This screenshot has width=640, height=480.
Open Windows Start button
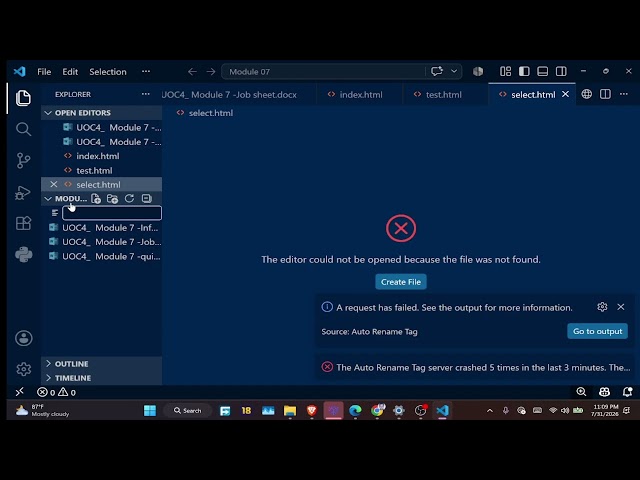coord(150,410)
